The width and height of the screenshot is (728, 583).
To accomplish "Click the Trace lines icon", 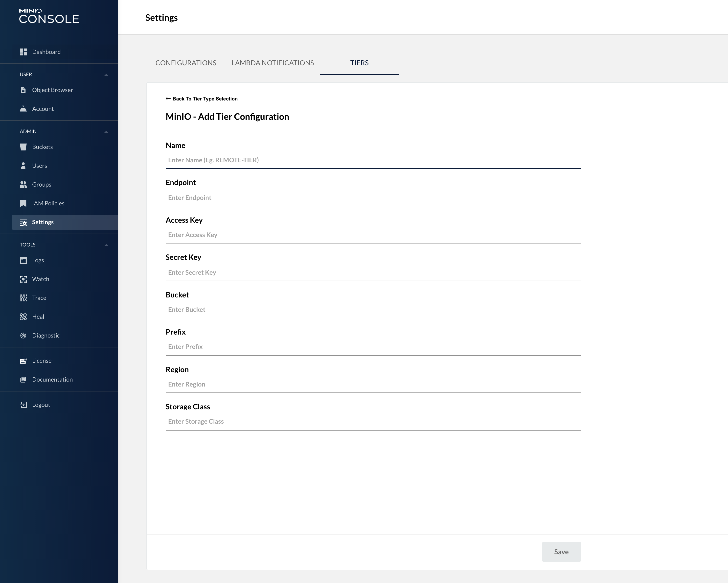I will pos(23,298).
